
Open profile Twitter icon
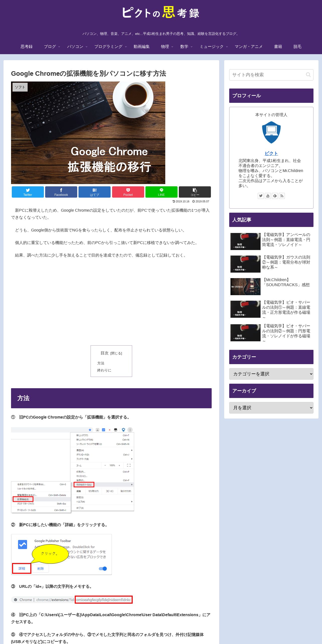[x=261, y=196]
